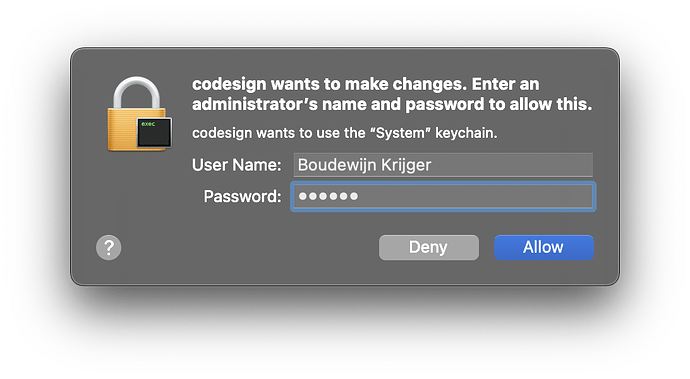Viewport: 690px width, 379px height.
Task: Deny the codesign request
Action: click(429, 247)
